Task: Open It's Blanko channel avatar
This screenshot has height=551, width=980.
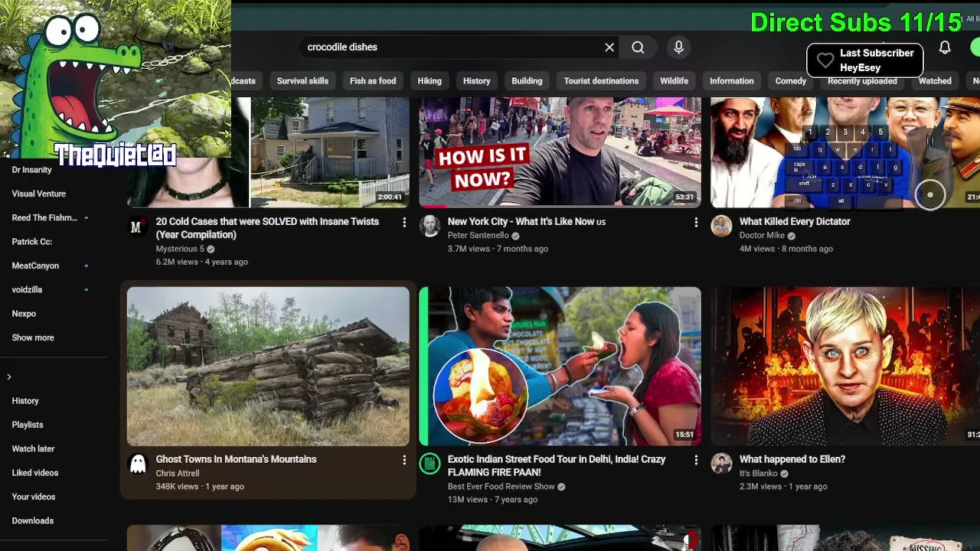Action: [x=721, y=464]
